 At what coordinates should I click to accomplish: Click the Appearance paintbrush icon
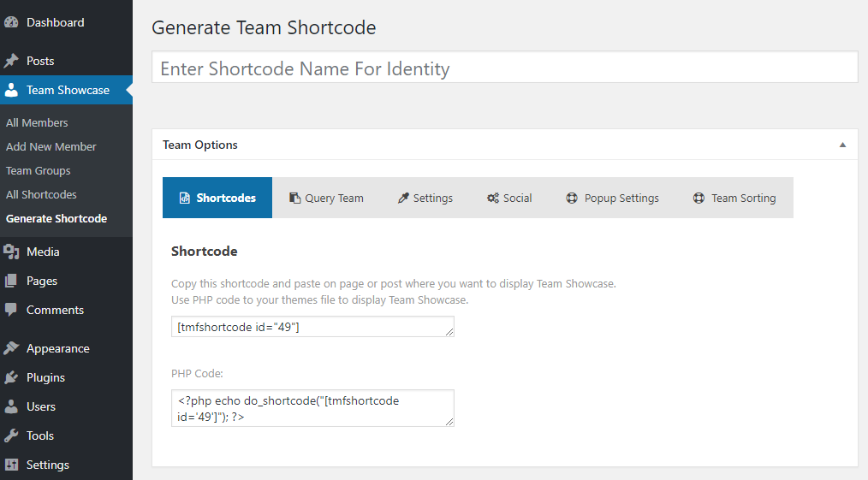(x=11, y=348)
